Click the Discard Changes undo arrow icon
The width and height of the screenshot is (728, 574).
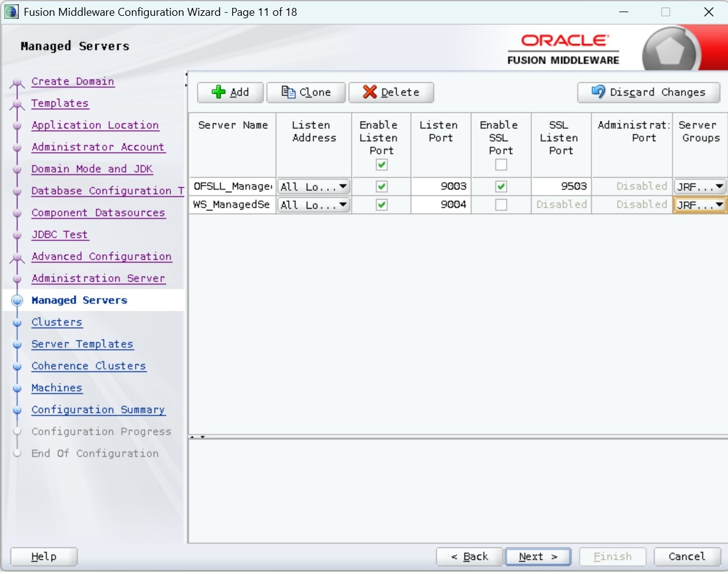click(598, 91)
